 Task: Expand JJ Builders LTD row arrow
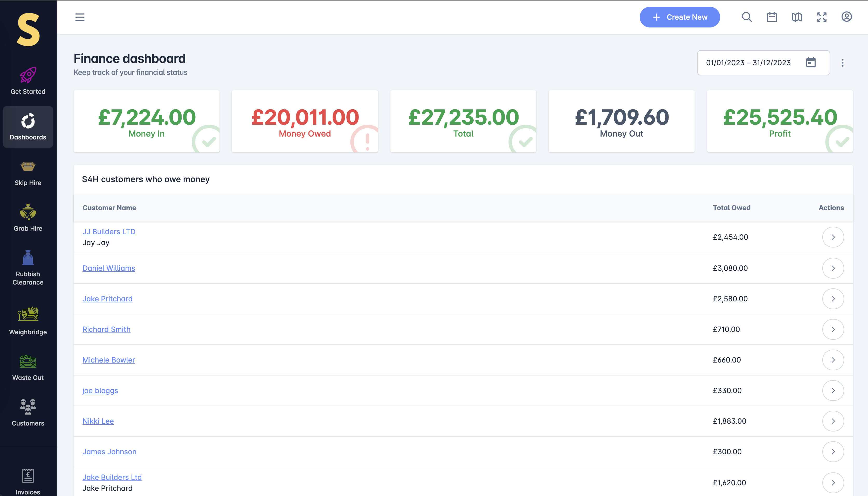833,237
